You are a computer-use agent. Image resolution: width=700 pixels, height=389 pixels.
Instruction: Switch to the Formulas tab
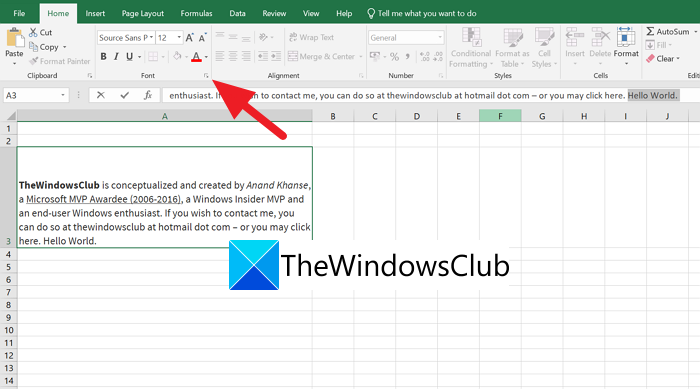tap(196, 13)
